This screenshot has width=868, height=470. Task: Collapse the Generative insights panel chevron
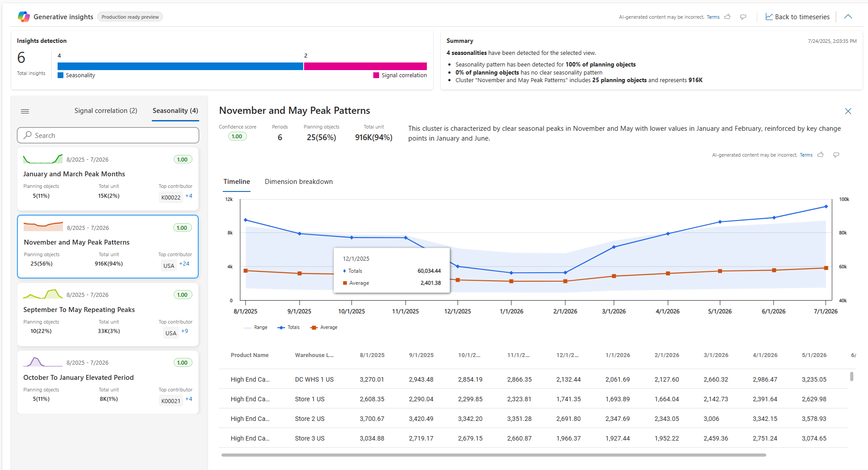[848, 17]
